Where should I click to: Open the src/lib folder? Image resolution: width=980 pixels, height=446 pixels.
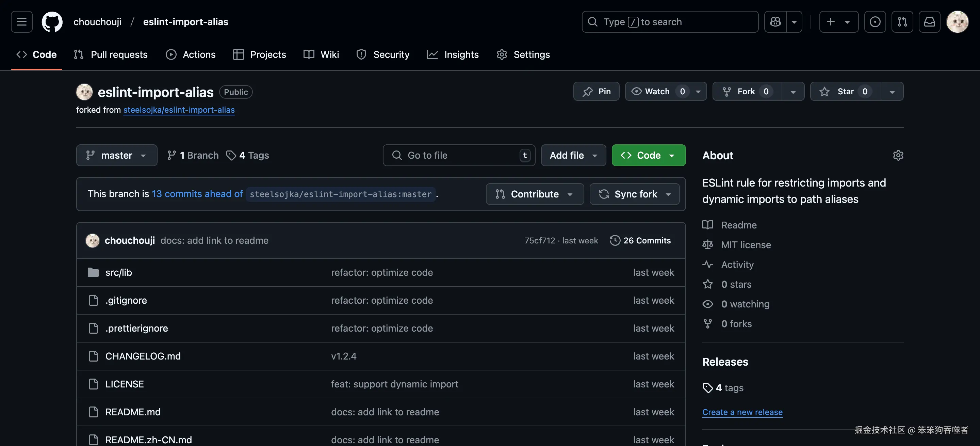118,272
